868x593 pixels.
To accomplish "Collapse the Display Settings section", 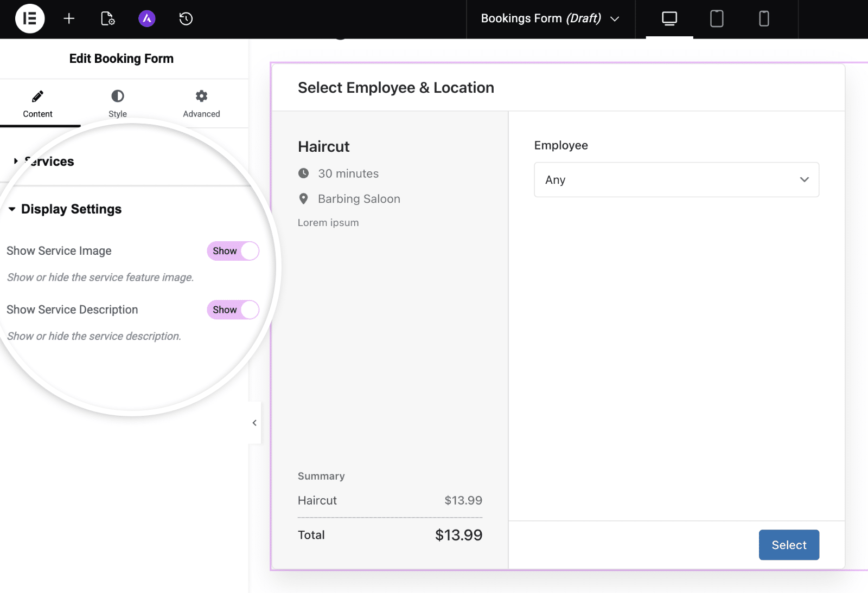I will [71, 209].
